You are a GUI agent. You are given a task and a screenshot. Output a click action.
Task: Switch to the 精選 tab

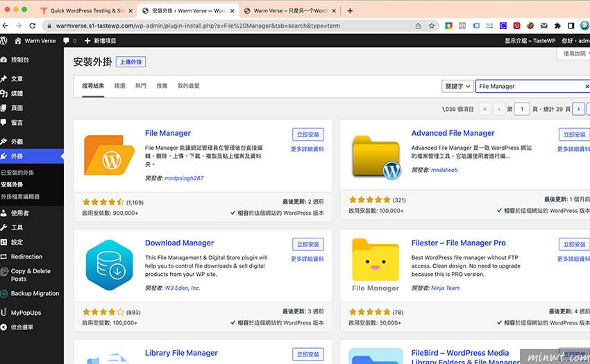(119, 86)
